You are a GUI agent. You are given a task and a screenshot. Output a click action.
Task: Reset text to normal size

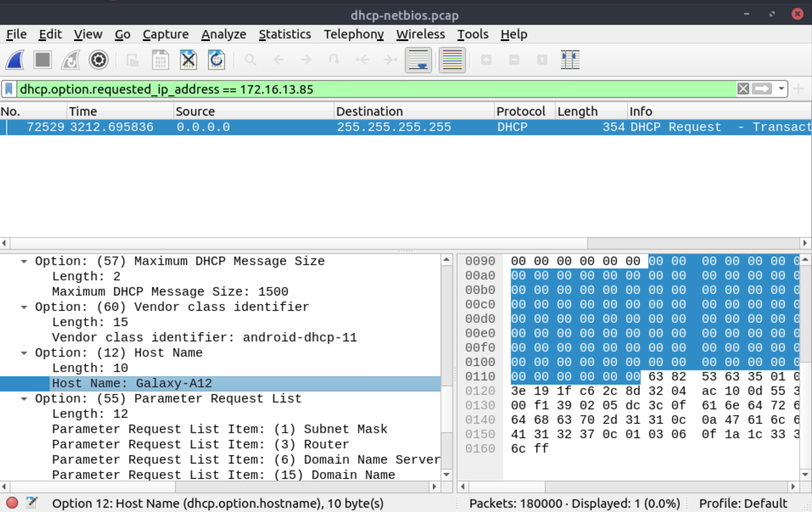point(542,60)
